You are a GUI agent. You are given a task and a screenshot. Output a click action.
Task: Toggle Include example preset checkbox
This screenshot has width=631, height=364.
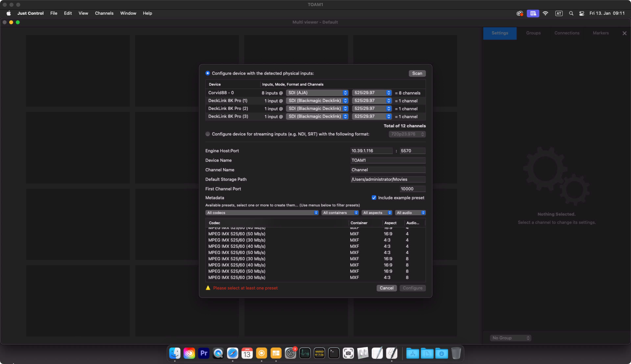tap(374, 198)
